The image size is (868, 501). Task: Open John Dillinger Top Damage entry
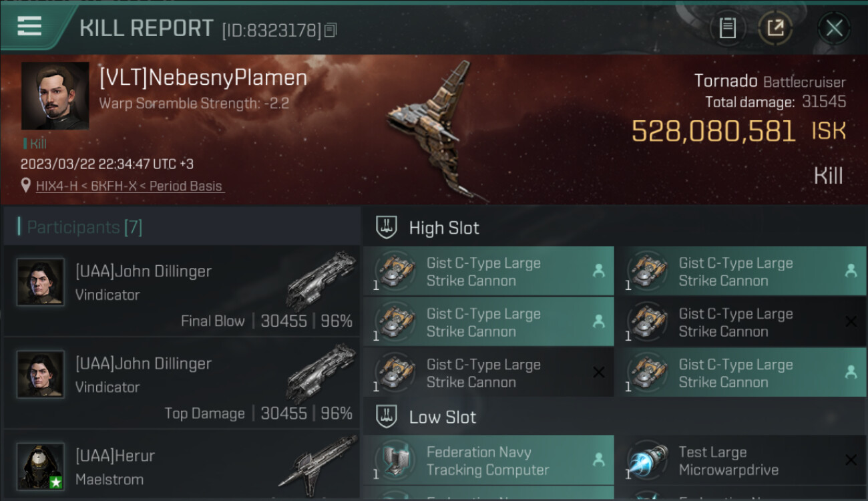[182, 383]
